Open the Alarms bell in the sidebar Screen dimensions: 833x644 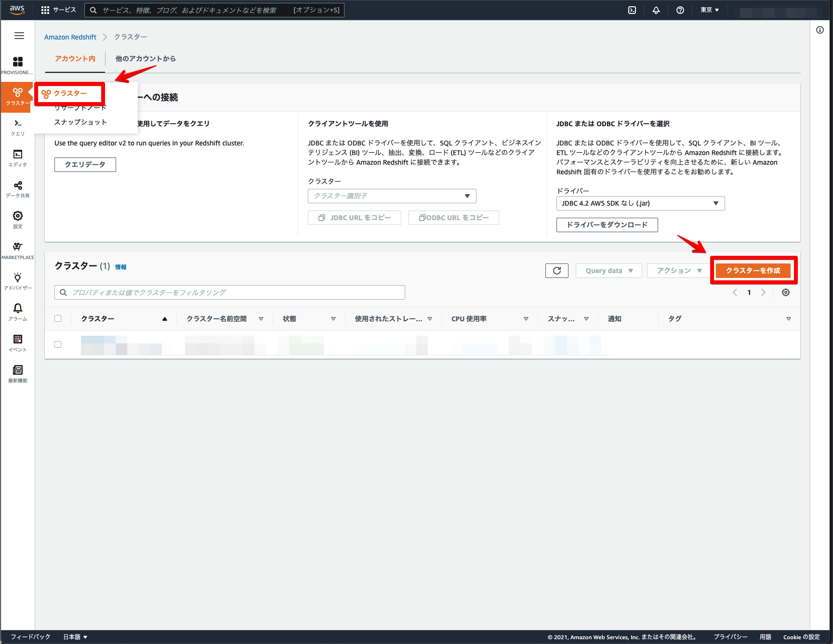coord(18,313)
